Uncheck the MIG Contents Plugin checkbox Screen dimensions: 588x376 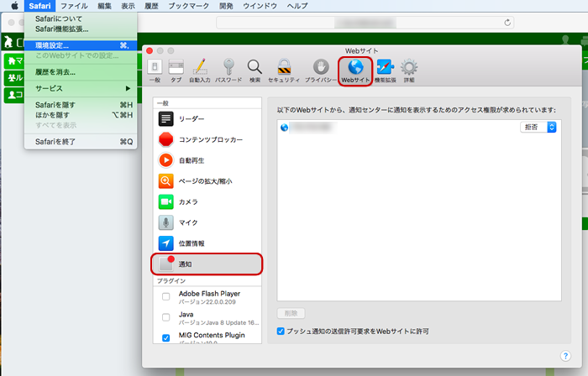click(165, 337)
